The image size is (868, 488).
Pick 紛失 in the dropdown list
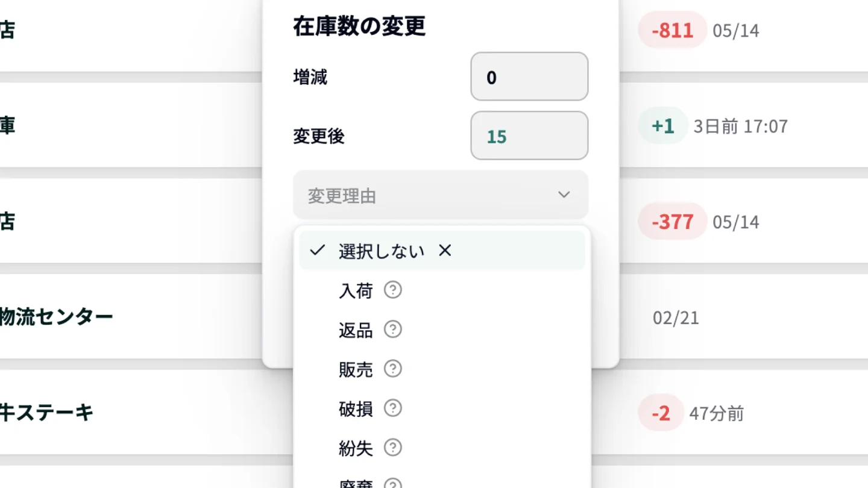click(356, 448)
